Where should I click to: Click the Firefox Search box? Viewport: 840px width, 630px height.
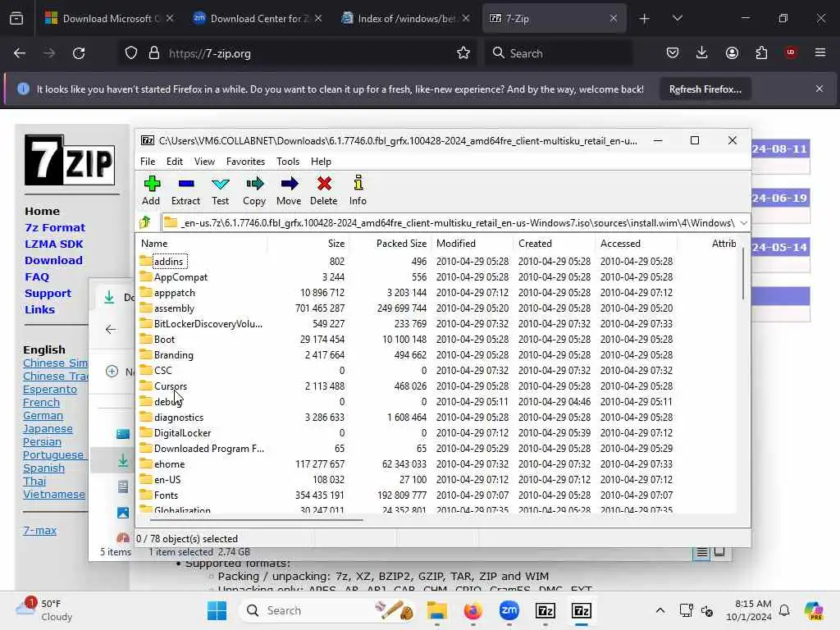tap(558, 53)
